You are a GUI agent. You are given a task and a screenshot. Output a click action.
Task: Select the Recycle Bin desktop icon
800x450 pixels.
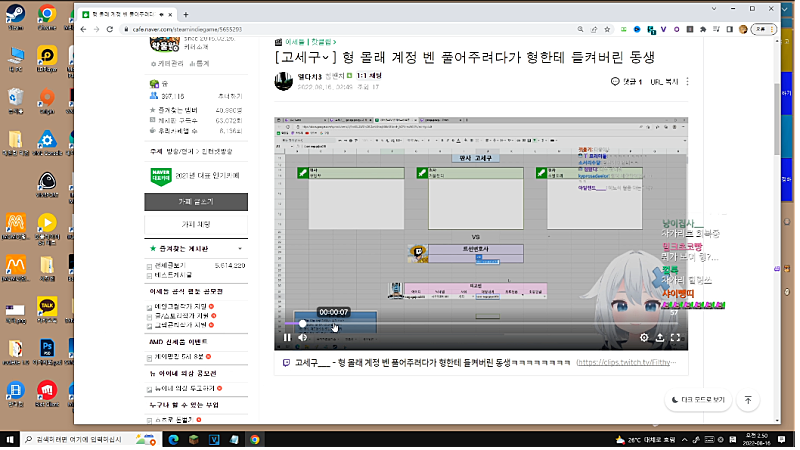(x=16, y=101)
